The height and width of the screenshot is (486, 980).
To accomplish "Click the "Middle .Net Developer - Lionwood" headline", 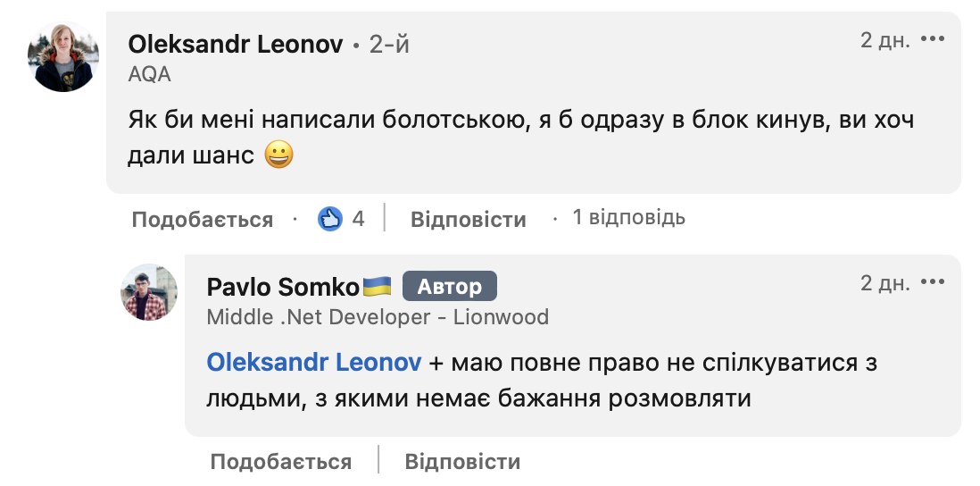I will pyautogui.click(x=377, y=316).
